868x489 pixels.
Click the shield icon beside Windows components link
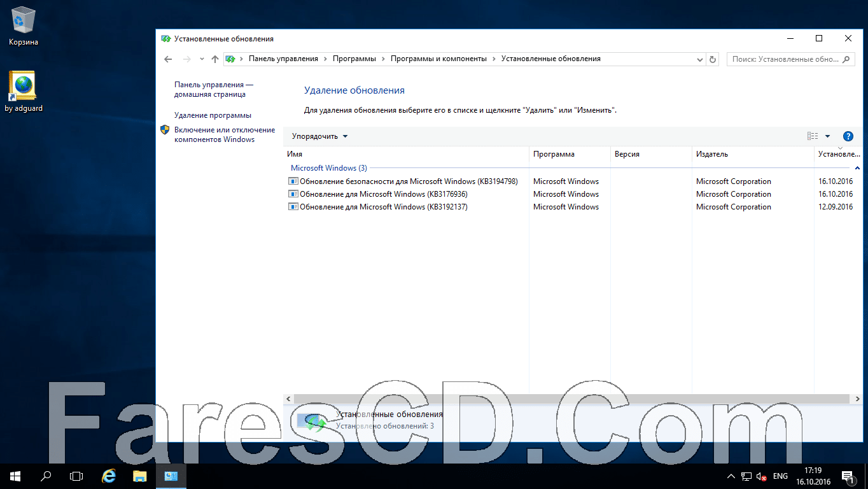[x=165, y=130]
